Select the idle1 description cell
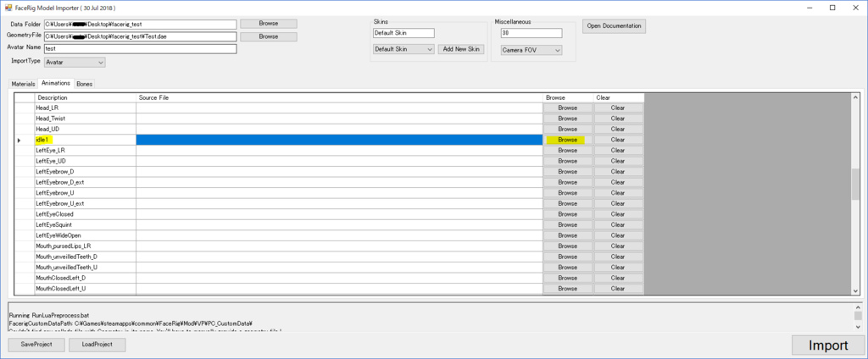The image size is (868, 359). point(85,140)
